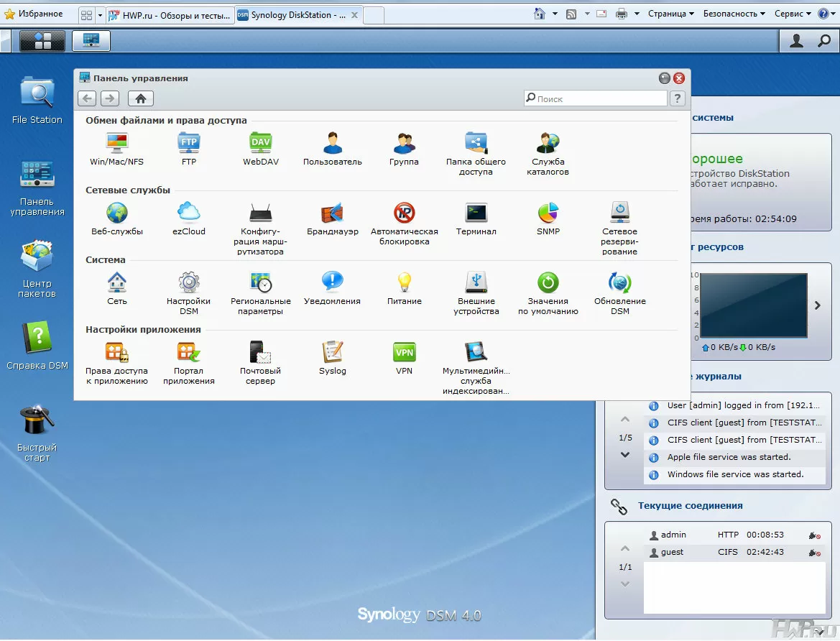Image resolution: width=840 pixels, height=641 pixels.
Task: Open the Группа group settings
Action: 404,149
